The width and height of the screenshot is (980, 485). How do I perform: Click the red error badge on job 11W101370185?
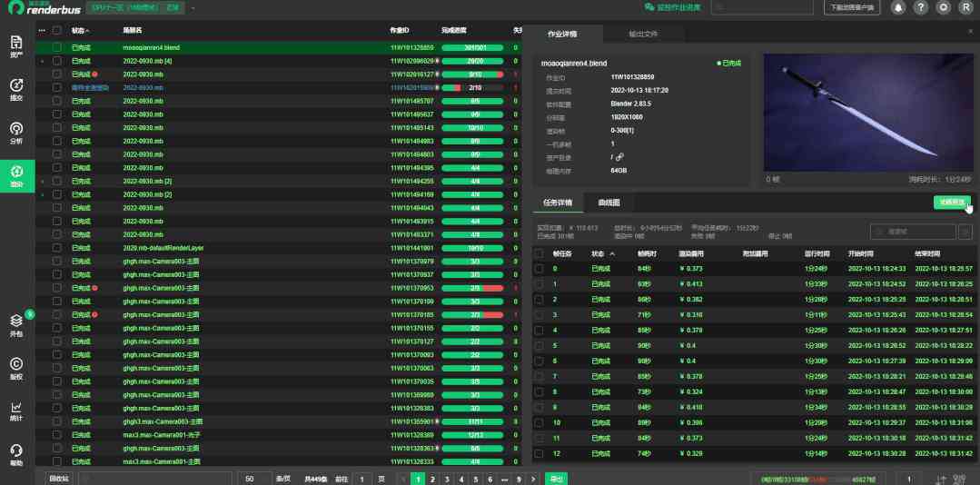coord(94,314)
